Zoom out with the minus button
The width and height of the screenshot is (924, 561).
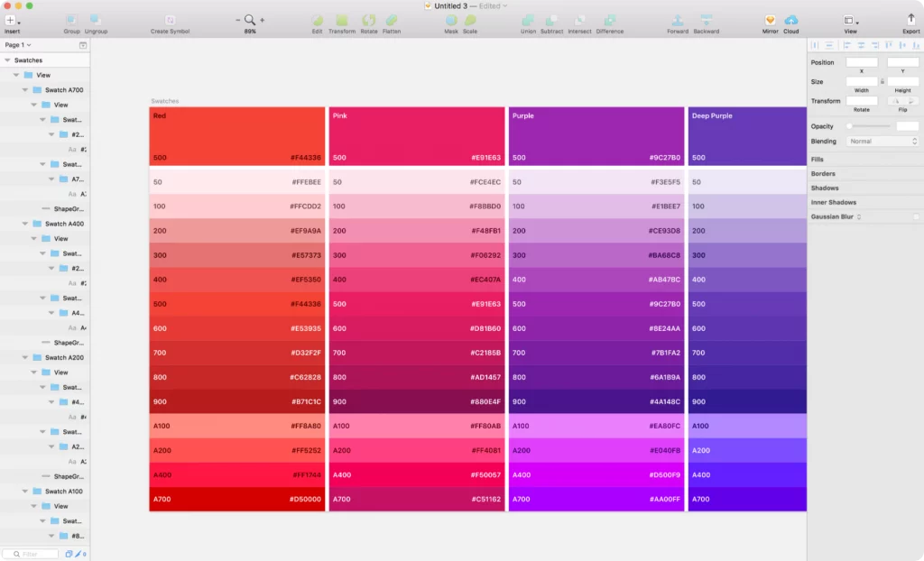238,20
